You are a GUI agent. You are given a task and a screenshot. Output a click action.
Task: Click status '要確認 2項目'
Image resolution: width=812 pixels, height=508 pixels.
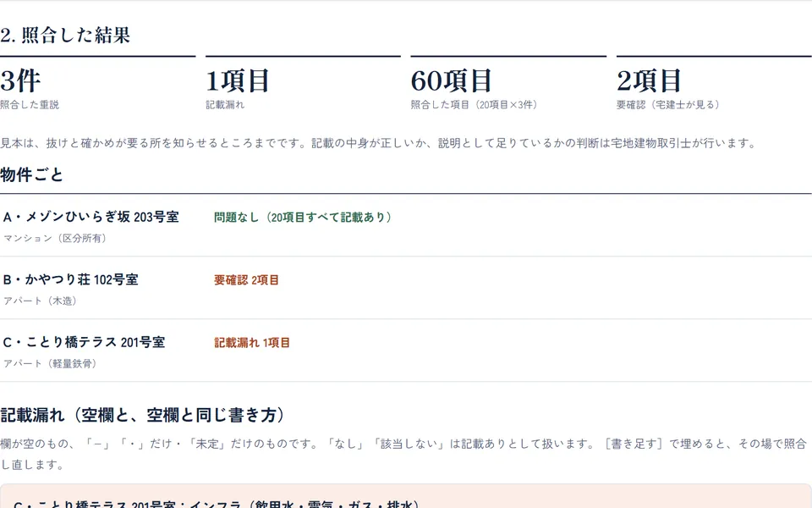pyautogui.click(x=246, y=280)
